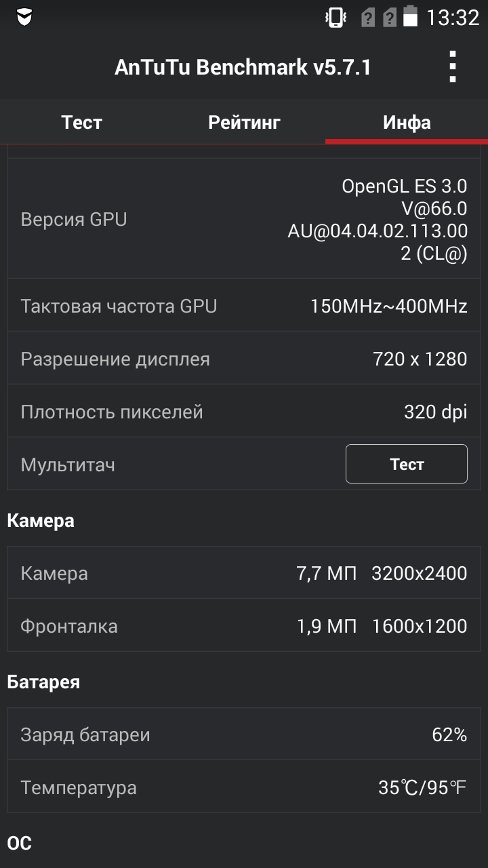
Task: Tap the AnTuTu Benchmark v5.7.1 title
Action: coord(243,67)
